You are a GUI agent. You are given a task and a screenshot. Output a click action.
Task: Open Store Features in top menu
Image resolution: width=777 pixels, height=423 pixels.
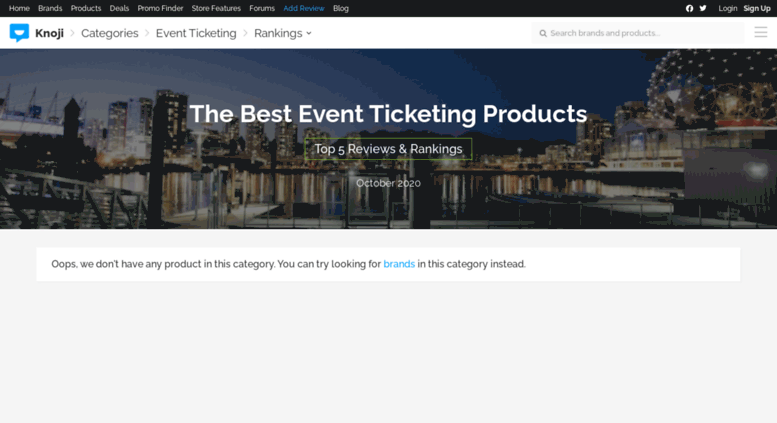point(216,8)
